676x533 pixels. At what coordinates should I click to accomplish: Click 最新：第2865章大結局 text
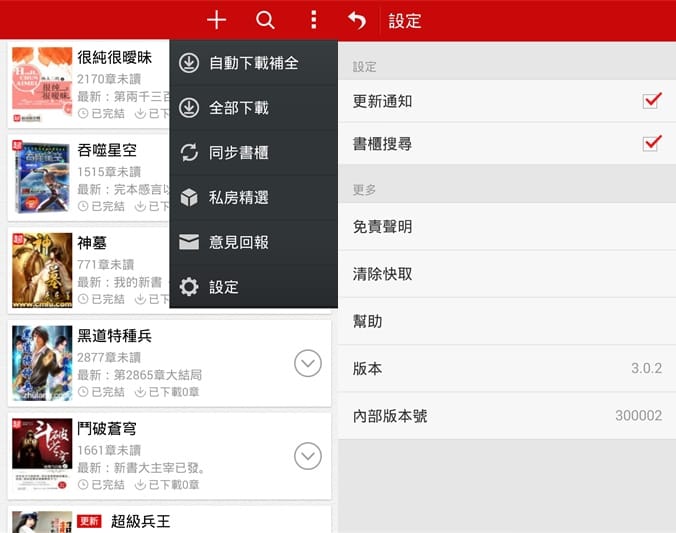pyautogui.click(x=140, y=375)
